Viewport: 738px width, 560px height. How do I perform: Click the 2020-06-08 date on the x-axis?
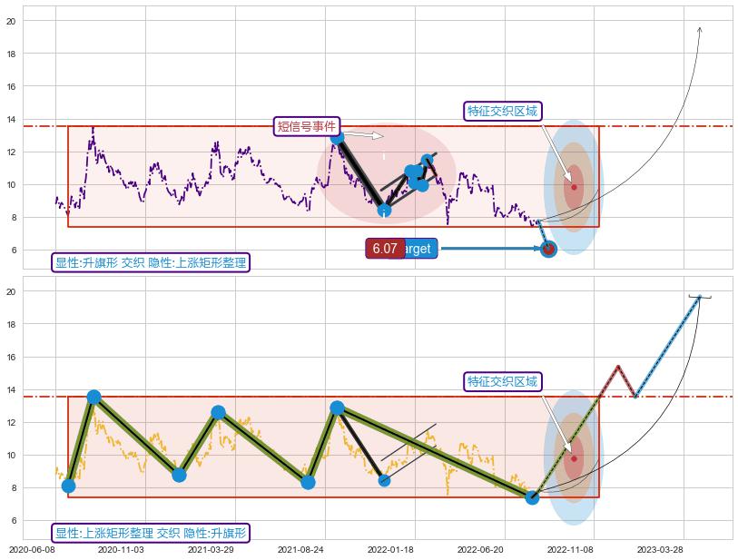pos(31,549)
